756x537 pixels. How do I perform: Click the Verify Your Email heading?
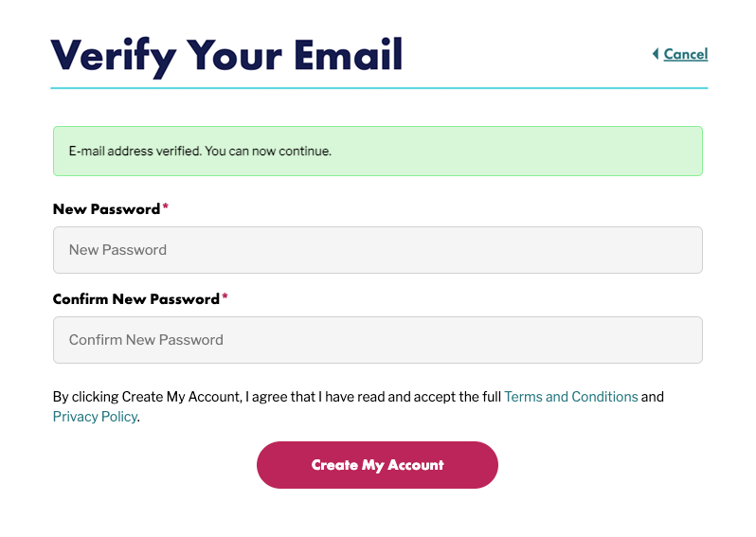click(x=226, y=55)
